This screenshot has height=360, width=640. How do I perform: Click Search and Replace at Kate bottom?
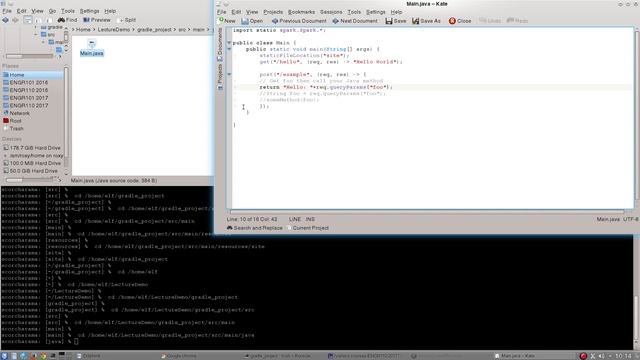(255, 228)
